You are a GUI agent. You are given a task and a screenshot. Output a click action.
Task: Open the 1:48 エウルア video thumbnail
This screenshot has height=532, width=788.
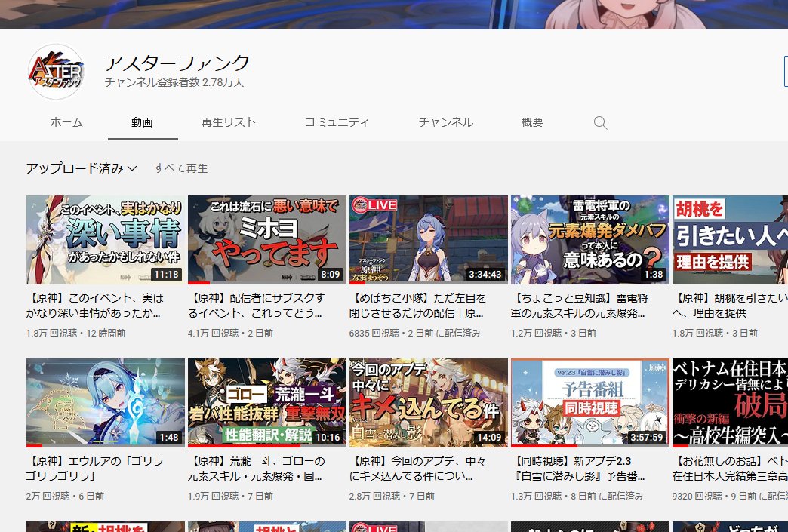(x=106, y=402)
